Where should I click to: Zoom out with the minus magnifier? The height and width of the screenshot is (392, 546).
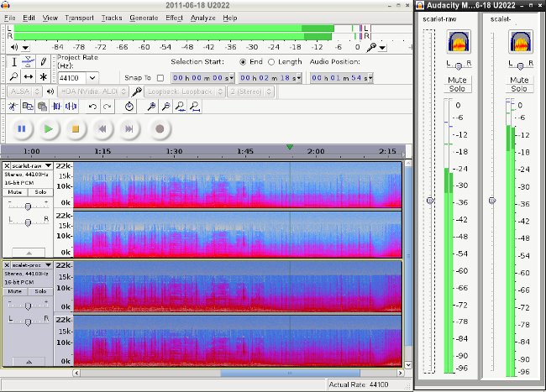click(x=165, y=107)
